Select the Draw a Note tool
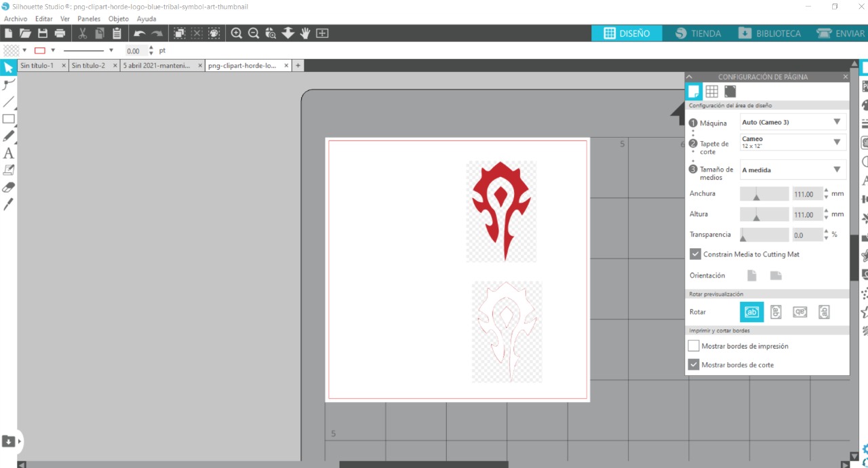Image resolution: width=868 pixels, height=468 pixels. pyautogui.click(x=8, y=170)
